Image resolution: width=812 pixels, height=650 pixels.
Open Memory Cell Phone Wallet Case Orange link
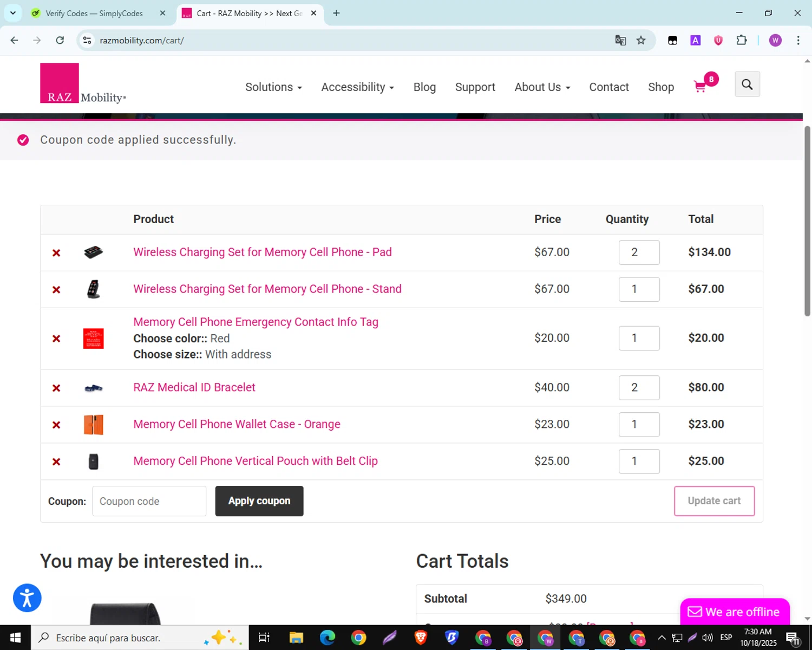pyautogui.click(x=237, y=425)
